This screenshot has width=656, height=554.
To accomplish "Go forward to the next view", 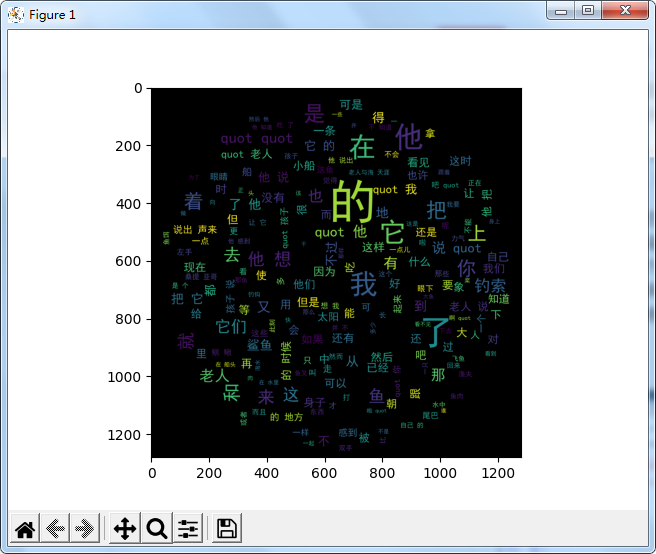I will coord(85,528).
